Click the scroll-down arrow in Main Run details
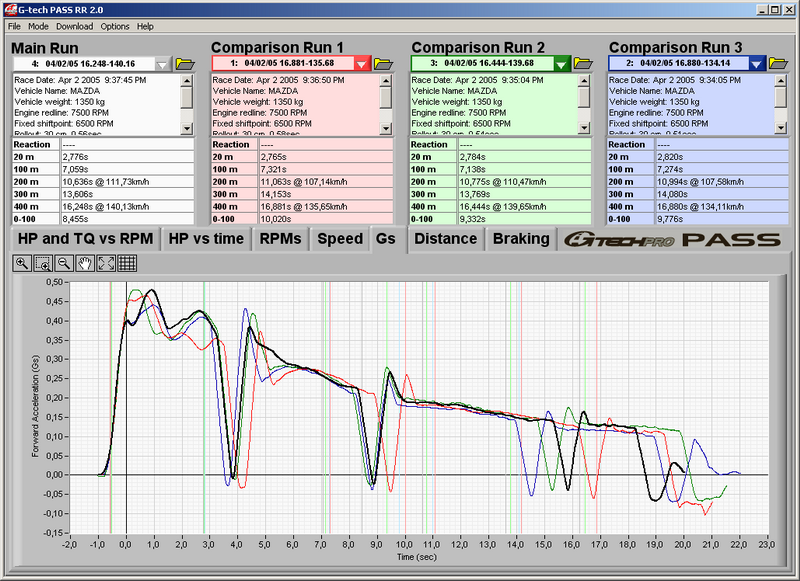 [187, 128]
